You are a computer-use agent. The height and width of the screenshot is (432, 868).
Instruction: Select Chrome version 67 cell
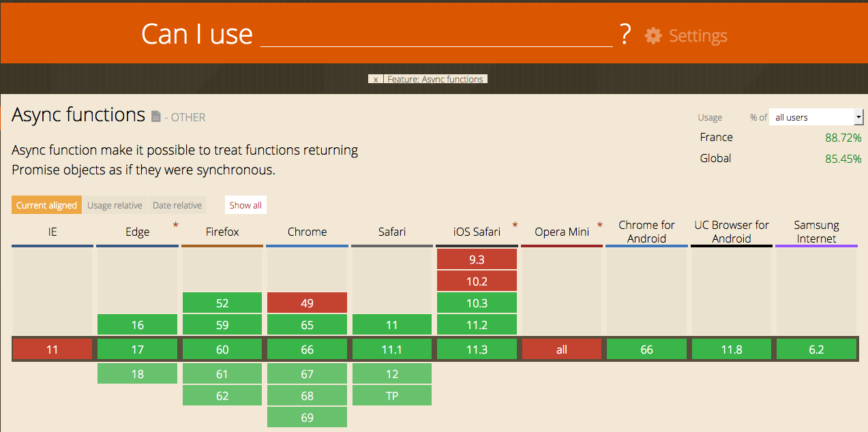(x=307, y=374)
